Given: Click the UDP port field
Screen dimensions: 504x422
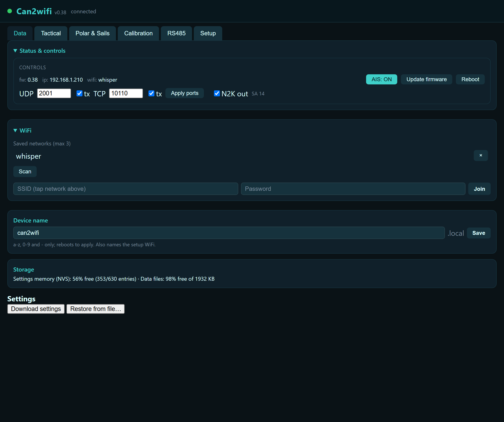Looking at the screenshot, I should (x=54, y=93).
